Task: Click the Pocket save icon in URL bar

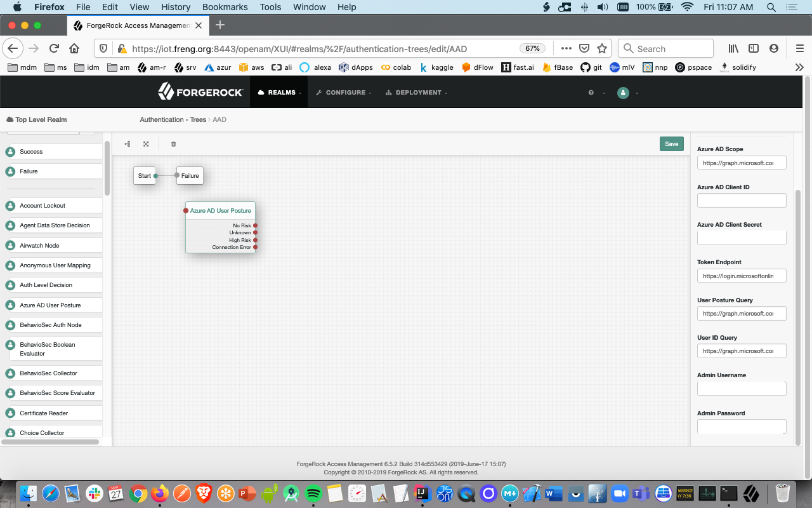Action: coord(584,48)
